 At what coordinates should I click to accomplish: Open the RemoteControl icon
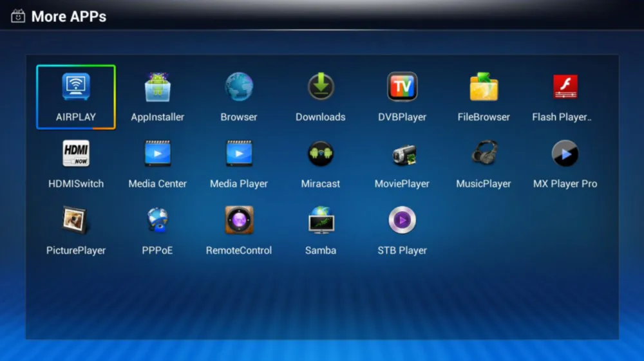(x=239, y=220)
